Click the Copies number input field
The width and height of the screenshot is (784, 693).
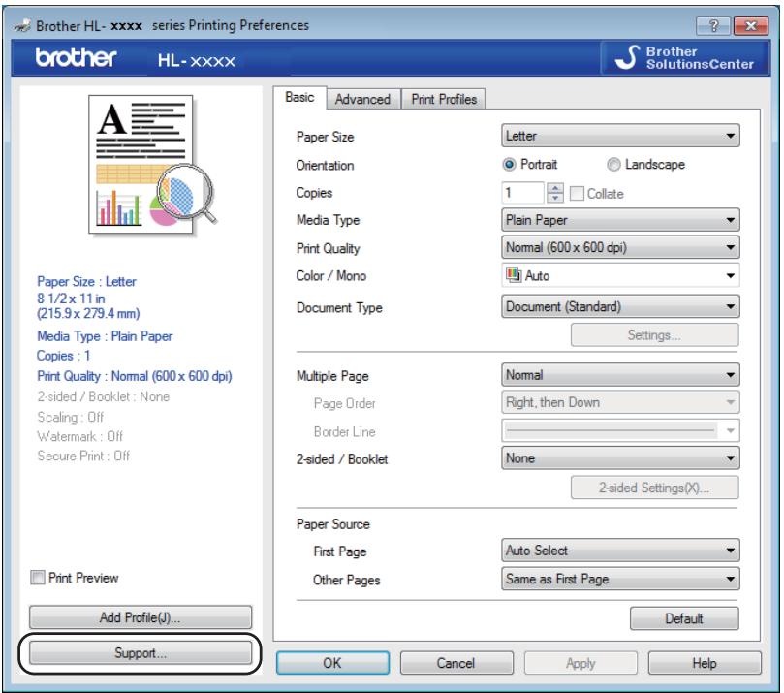[523, 193]
